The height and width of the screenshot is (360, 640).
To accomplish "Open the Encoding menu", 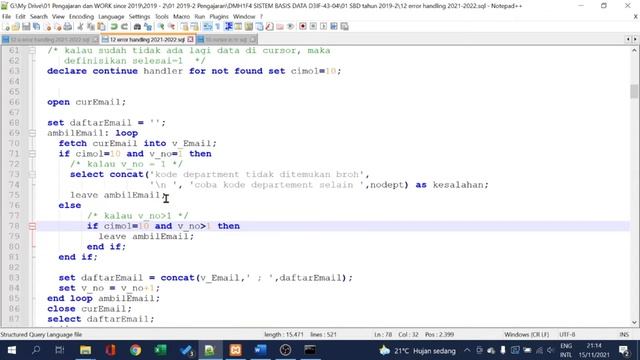I will pyautogui.click(x=81, y=16).
